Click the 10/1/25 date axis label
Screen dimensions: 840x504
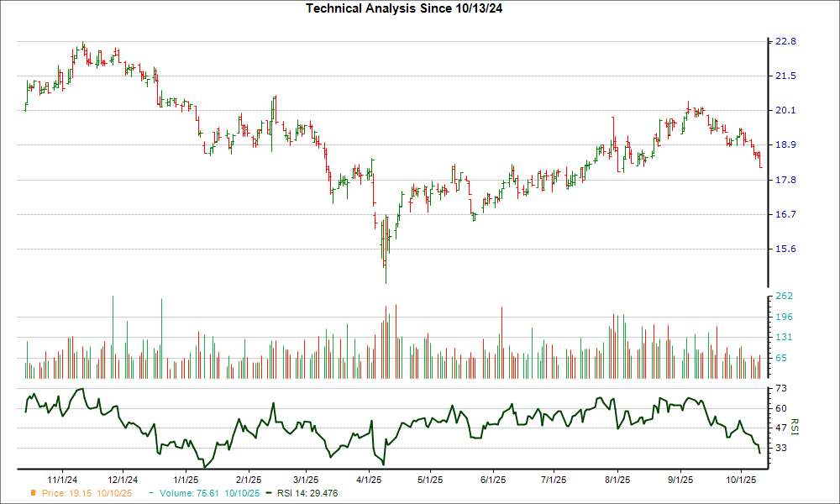(739, 479)
